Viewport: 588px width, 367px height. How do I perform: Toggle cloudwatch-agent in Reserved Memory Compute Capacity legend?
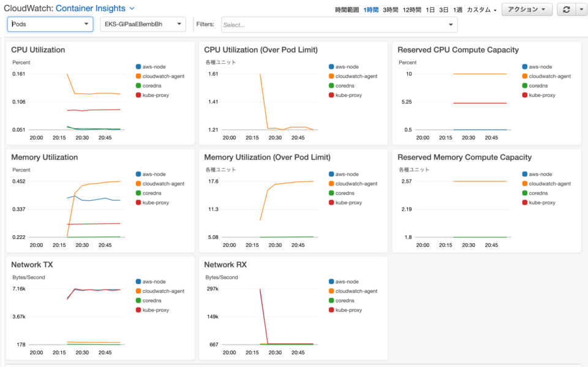(546, 184)
